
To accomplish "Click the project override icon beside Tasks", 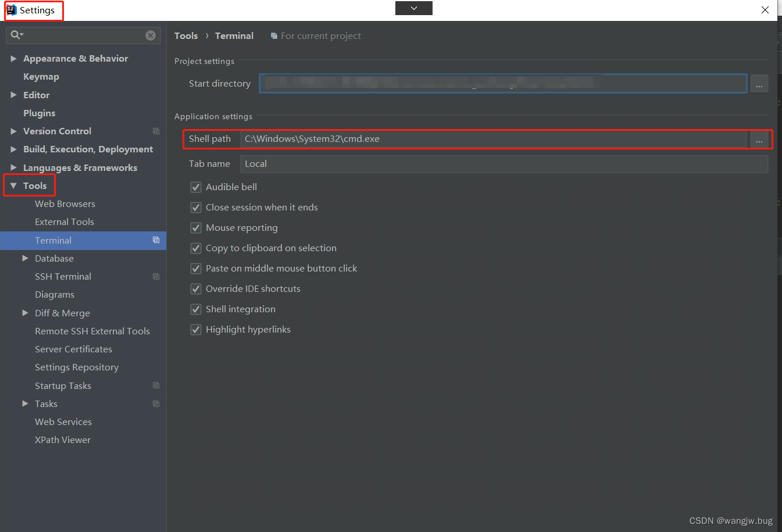I will 155,403.
